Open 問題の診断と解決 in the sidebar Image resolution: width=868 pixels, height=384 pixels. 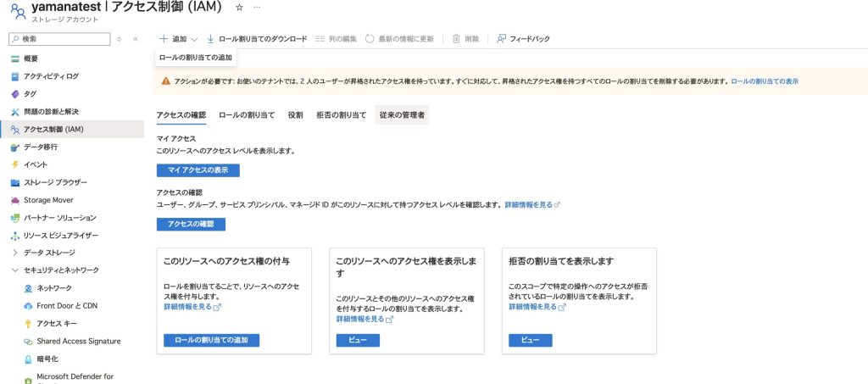pos(51,112)
